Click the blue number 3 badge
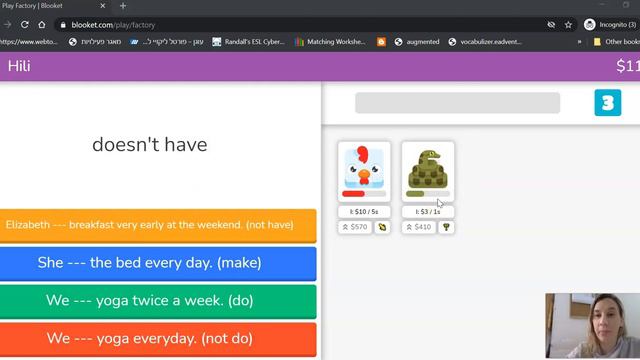Viewport: 640px width, 360px height. pos(608,103)
